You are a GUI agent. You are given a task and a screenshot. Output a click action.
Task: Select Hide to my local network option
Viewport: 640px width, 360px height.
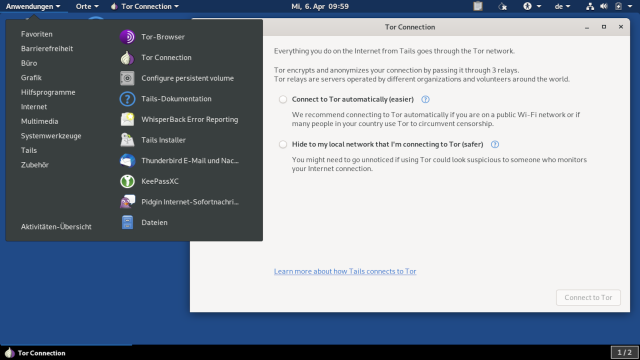(x=283, y=144)
